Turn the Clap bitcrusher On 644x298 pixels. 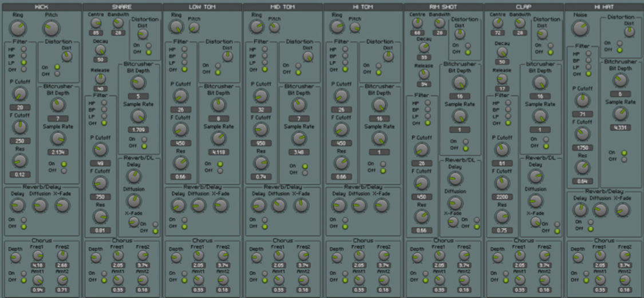[x=546, y=139]
